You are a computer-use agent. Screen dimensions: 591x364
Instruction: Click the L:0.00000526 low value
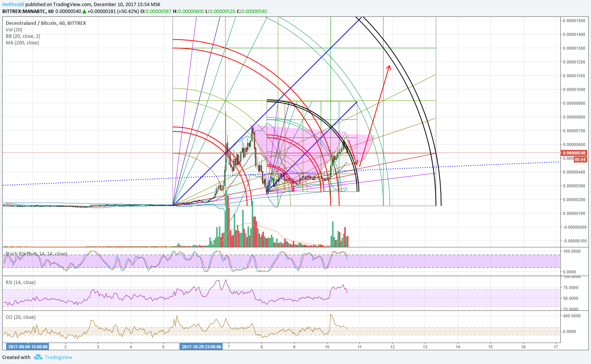(x=220, y=11)
